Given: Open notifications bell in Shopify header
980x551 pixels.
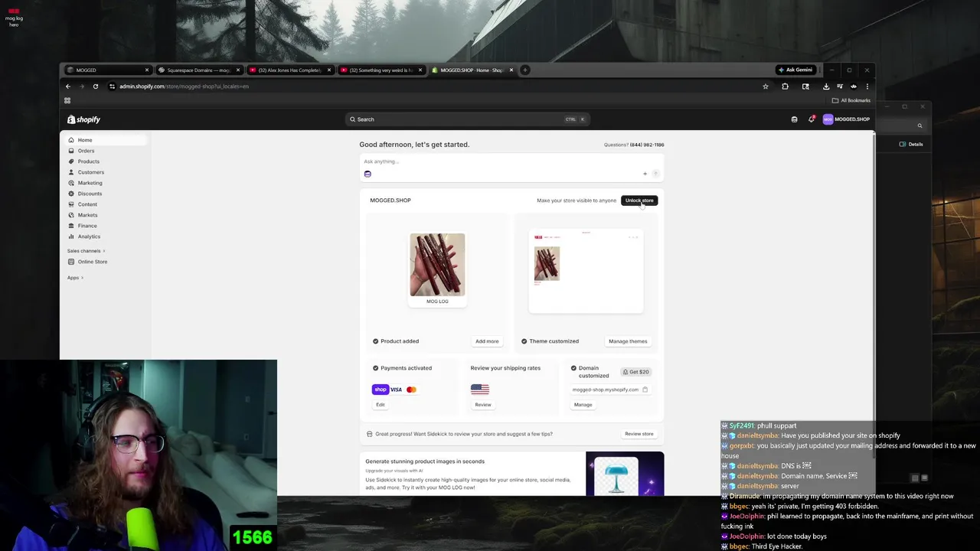Looking at the screenshot, I should [x=811, y=119].
